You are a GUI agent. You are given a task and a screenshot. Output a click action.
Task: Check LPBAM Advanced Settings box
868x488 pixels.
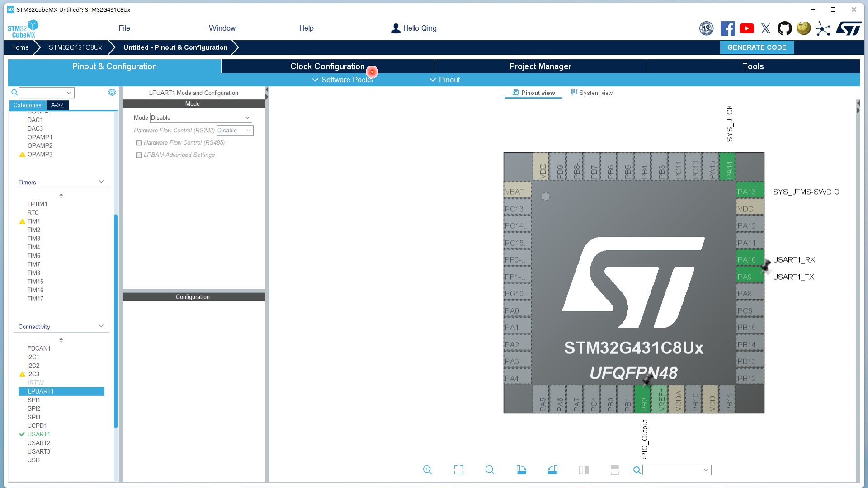[x=139, y=155]
